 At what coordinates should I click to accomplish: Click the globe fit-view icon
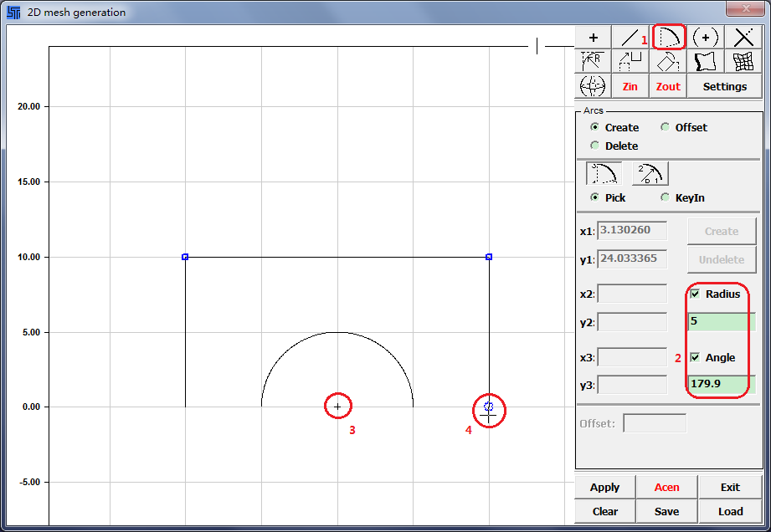pyautogui.click(x=594, y=86)
